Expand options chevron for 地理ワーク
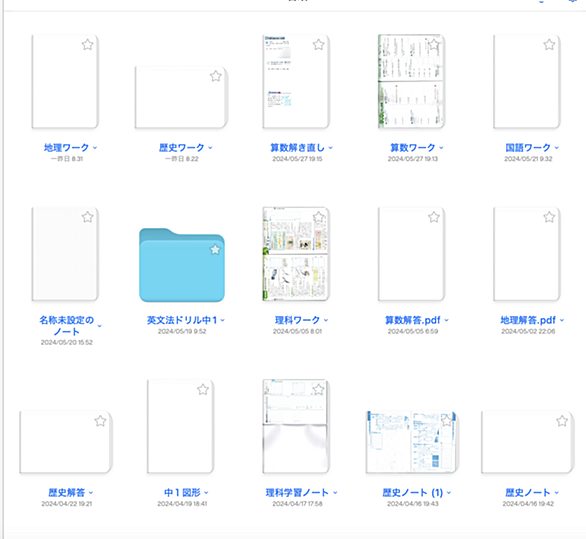 [95, 148]
